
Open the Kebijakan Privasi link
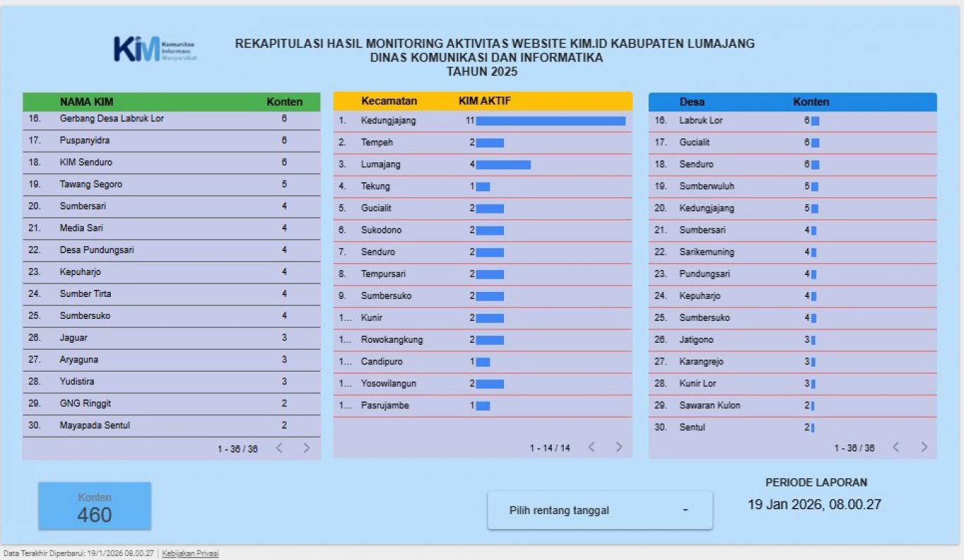191,554
